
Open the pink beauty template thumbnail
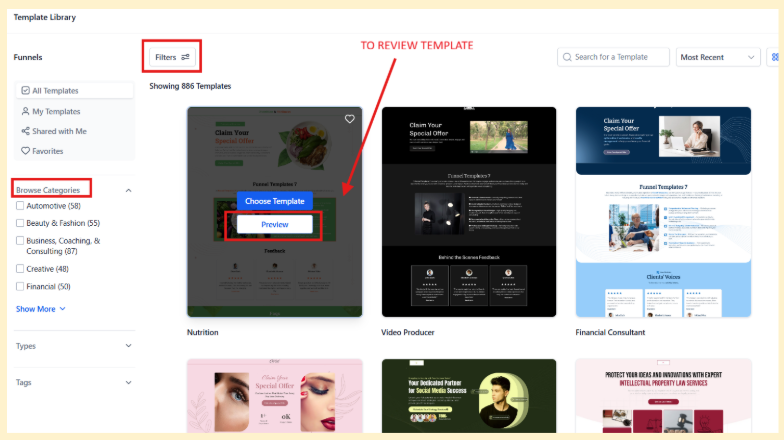pyautogui.click(x=274, y=396)
